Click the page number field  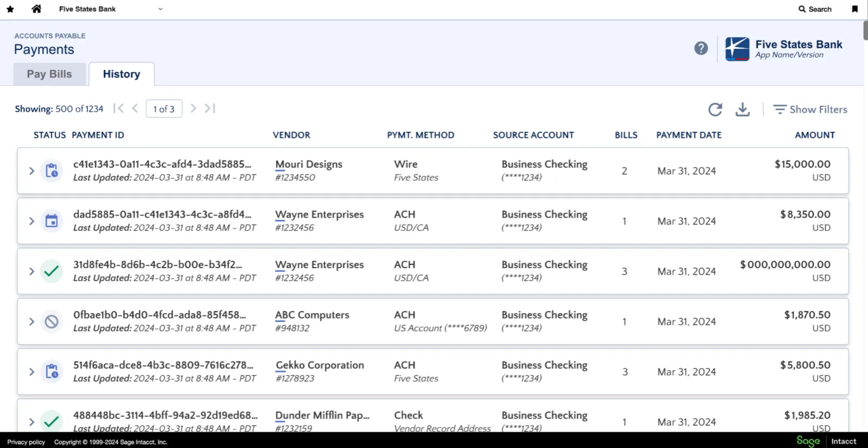164,109
